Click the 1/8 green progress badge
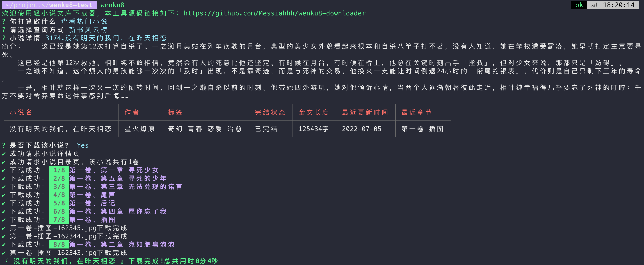The width and height of the screenshot is (644, 265). coord(59,170)
